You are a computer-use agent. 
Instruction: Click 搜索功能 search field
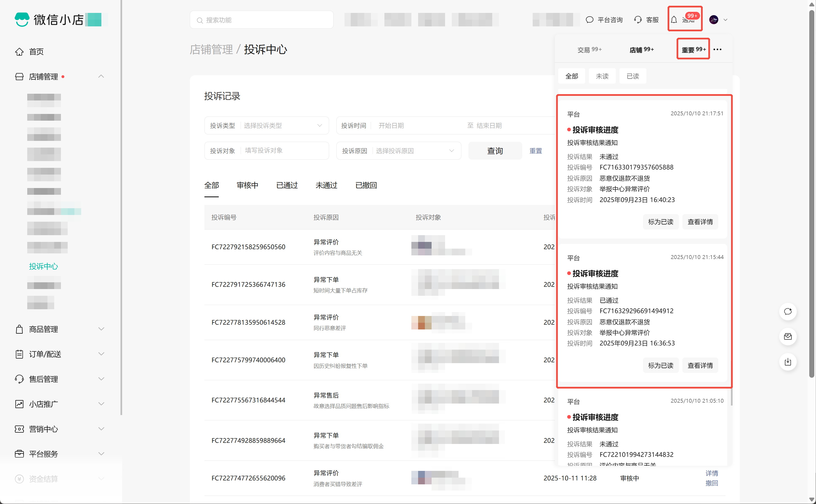[x=262, y=20]
